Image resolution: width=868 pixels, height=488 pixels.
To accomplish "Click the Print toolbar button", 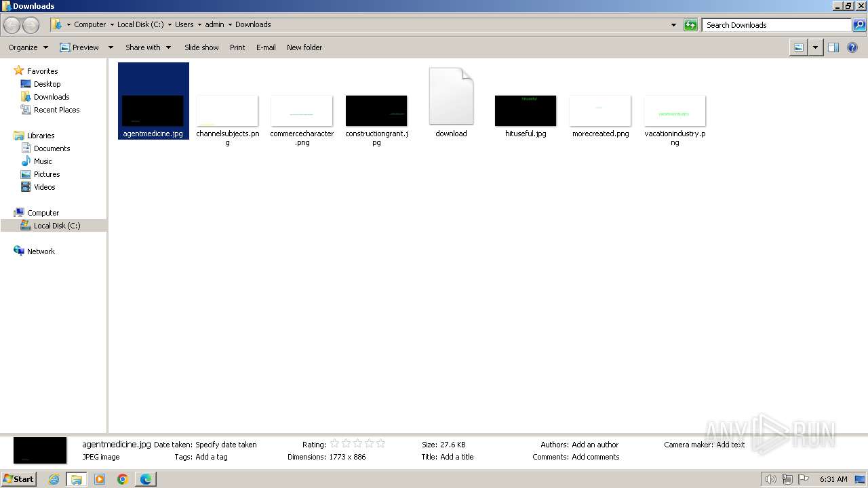I will tap(237, 47).
